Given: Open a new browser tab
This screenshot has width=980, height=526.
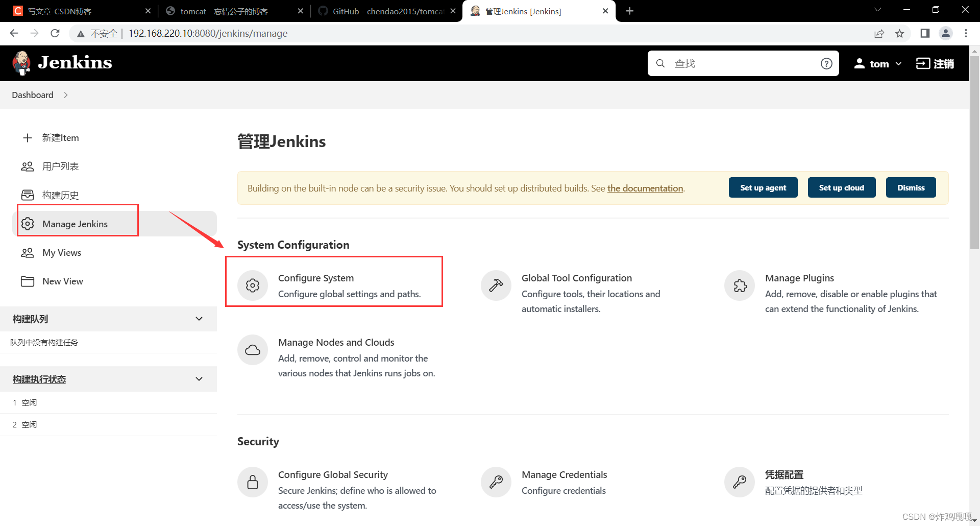Looking at the screenshot, I should [630, 11].
